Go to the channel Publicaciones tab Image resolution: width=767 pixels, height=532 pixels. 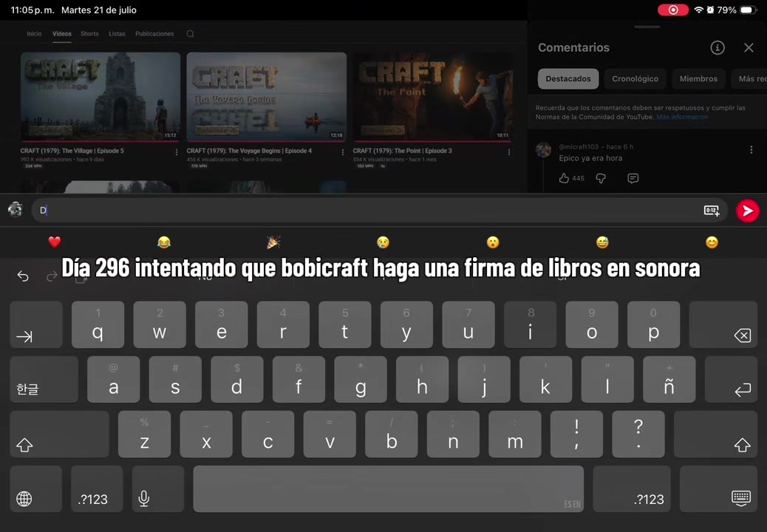click(154, 34)
